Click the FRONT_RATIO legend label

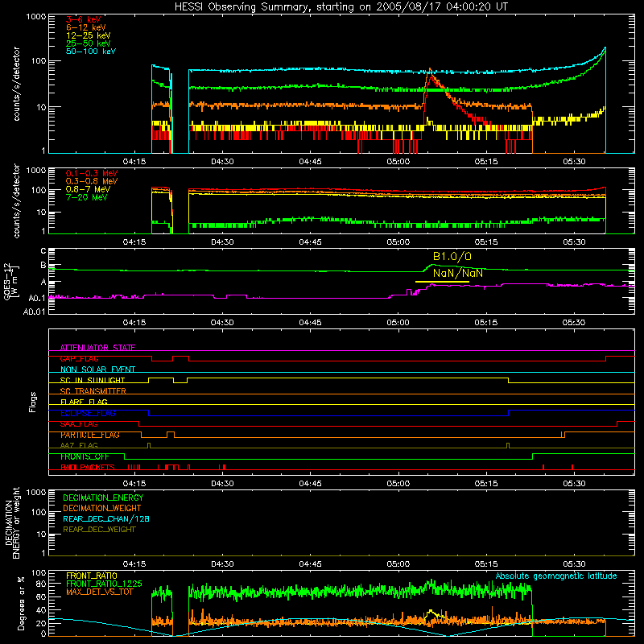pos(92,576)
